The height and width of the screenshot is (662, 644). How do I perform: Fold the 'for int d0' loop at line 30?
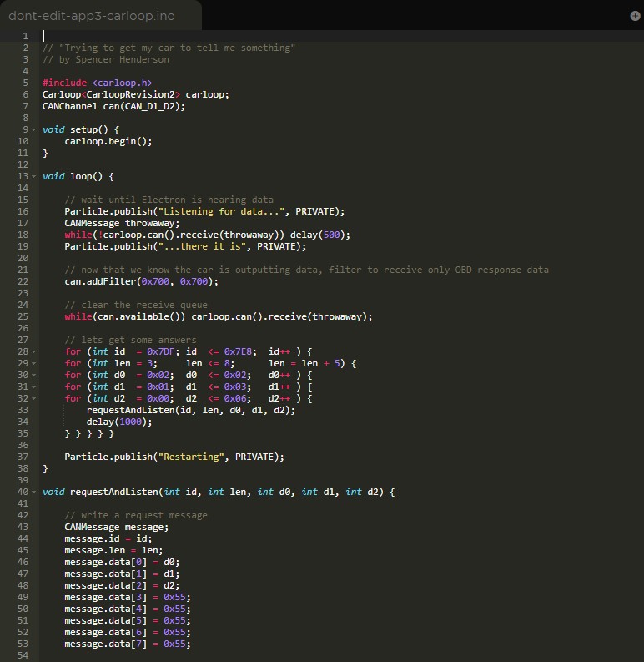33,376
